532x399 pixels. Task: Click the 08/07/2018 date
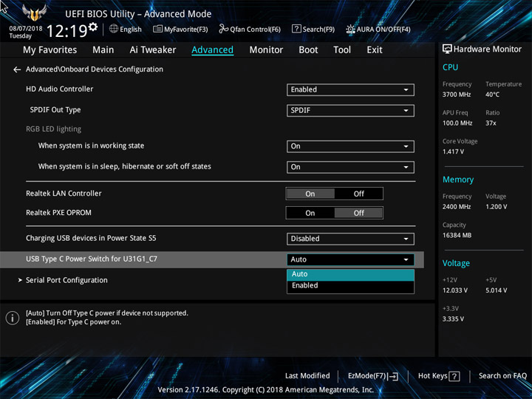[26, 29]
